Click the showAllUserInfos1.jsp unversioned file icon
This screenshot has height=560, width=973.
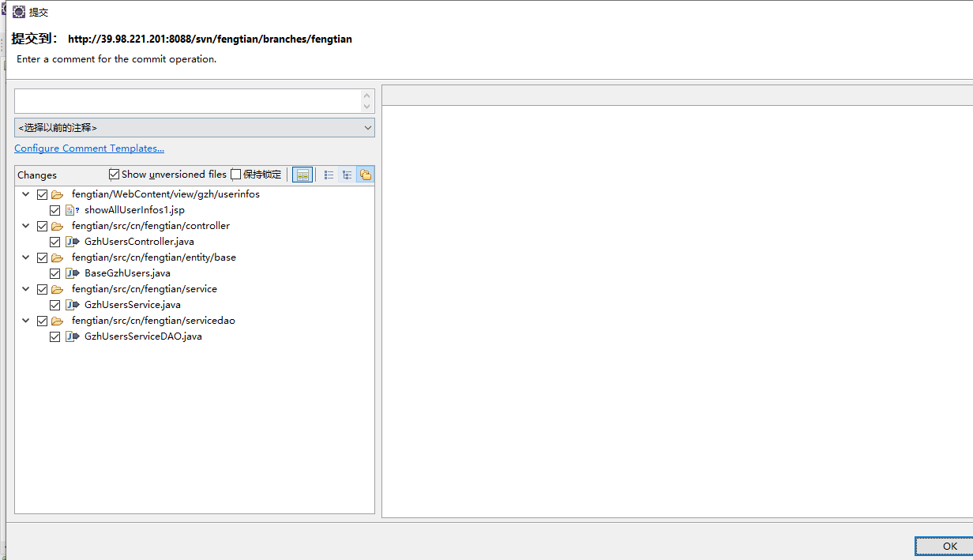72,210
